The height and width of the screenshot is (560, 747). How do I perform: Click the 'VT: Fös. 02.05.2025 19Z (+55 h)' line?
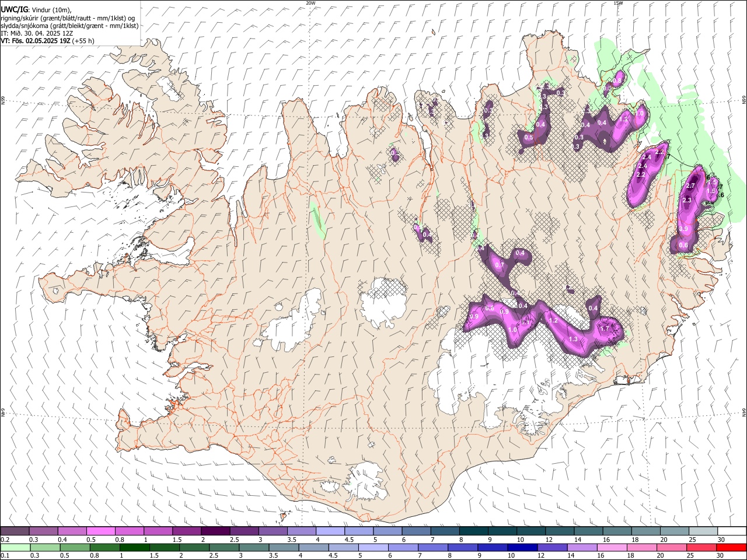tap(47, 41)
